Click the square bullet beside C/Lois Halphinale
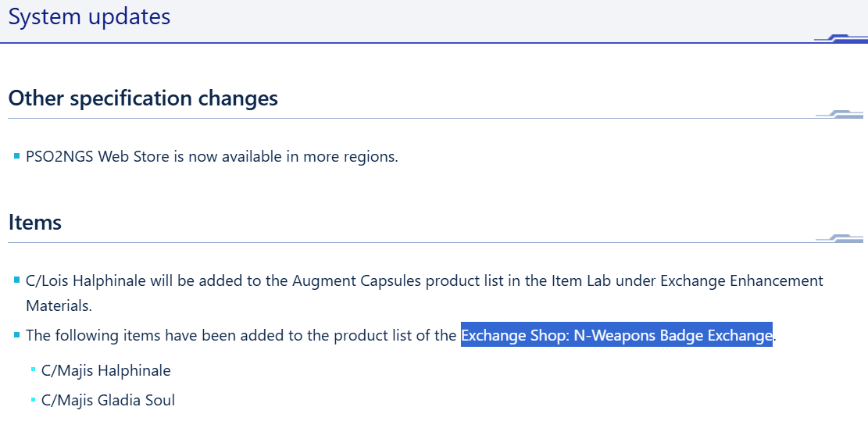This screenshot has height=439, width=868. tap(16, 280)
